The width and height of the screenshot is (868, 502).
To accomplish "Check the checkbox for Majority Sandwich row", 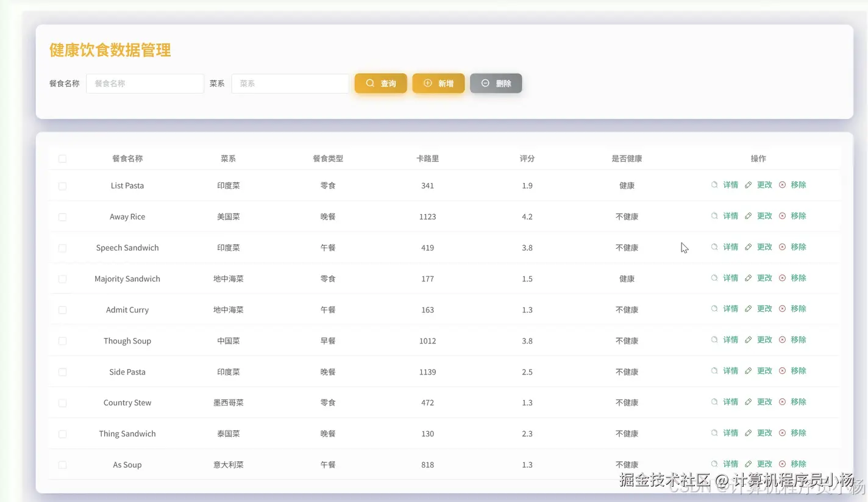I will click(63, 278).
